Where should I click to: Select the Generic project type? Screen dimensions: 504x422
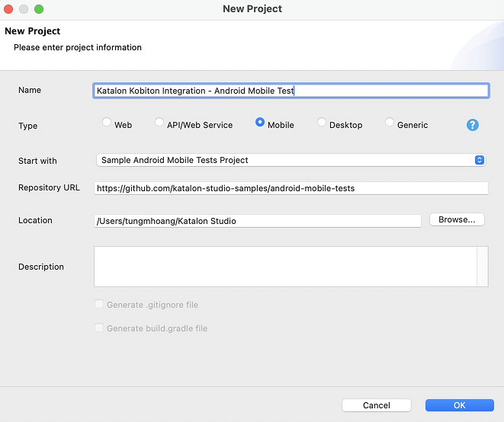(390, 122)
